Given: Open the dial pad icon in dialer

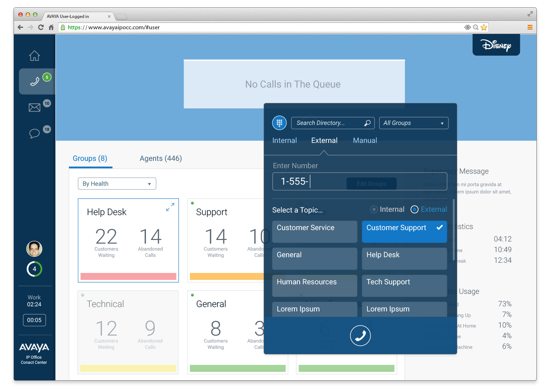Looking at the screenshot, I should (279, 123).
